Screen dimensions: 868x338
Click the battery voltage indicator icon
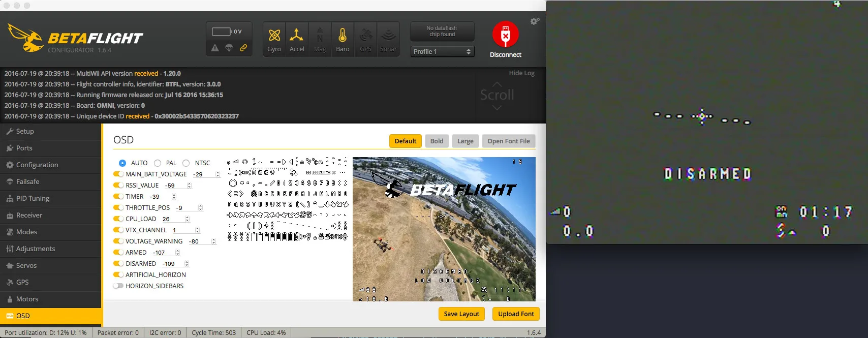click(222, 32)
